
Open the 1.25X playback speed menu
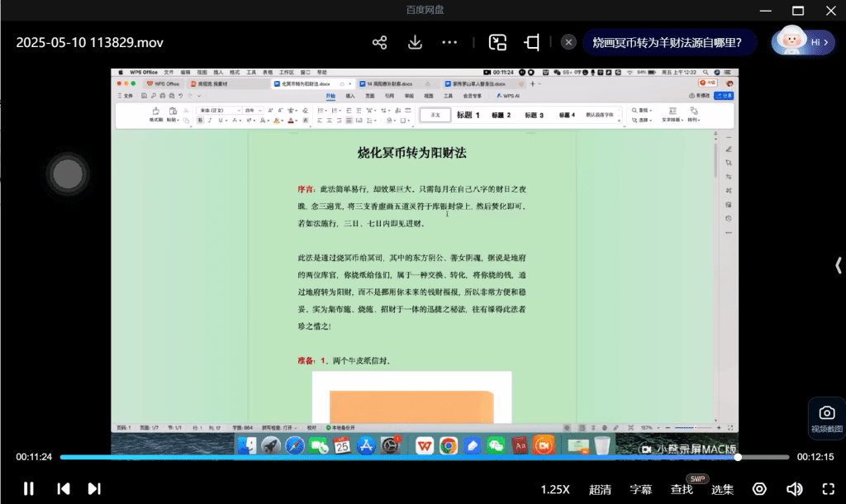555,489
